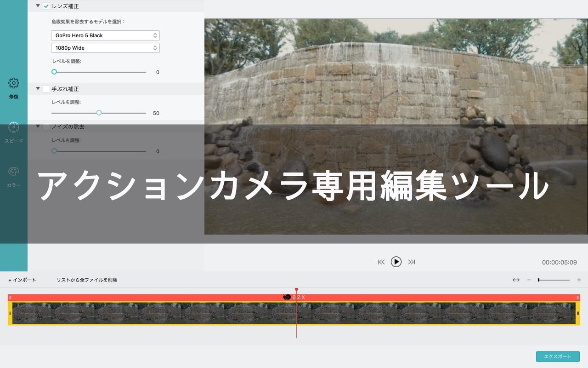Play the video preview
The image size is (588, 368).
[x=396, y=262]
